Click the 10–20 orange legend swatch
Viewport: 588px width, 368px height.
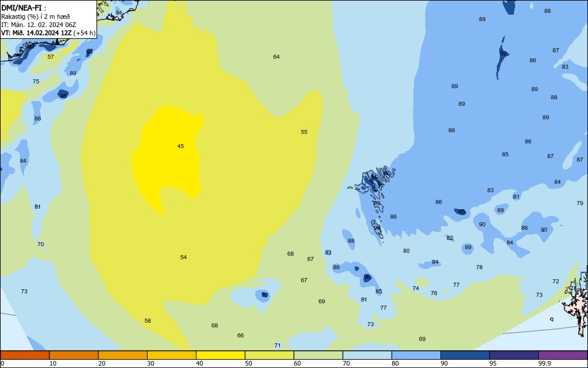[74, 355]
